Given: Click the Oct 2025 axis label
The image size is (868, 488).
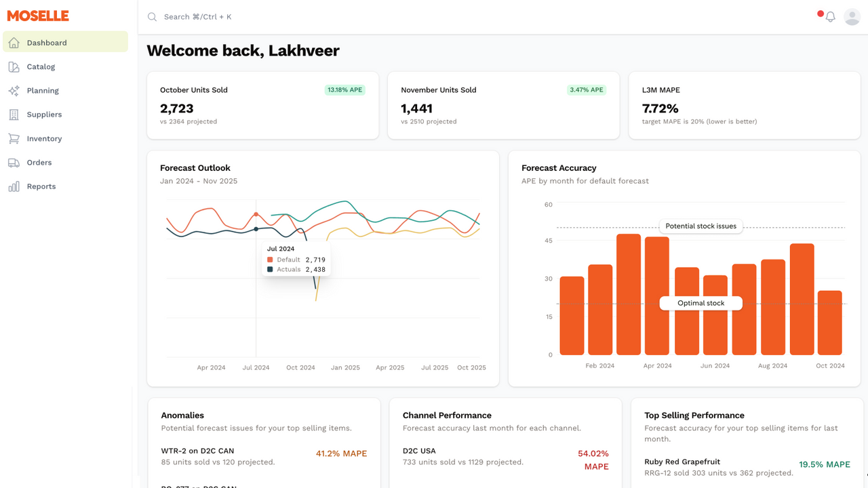Looking at the screenshot, I should [471, 368].
